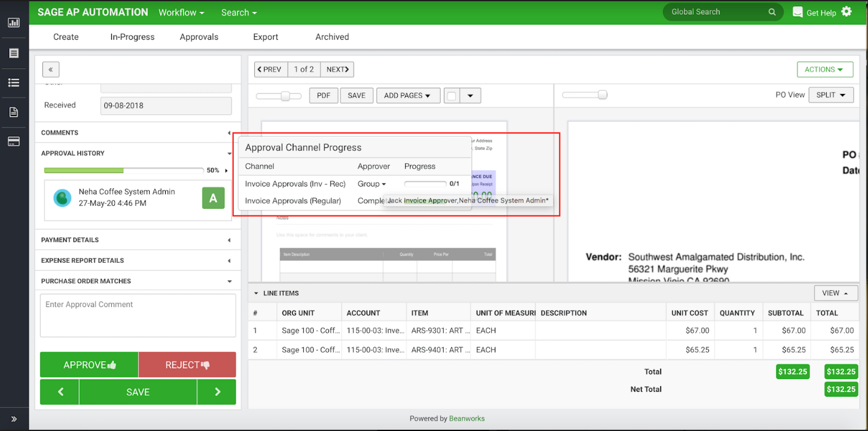Open the Group approver dropdown
The image size is (868, 431).
tap(372, 184)
